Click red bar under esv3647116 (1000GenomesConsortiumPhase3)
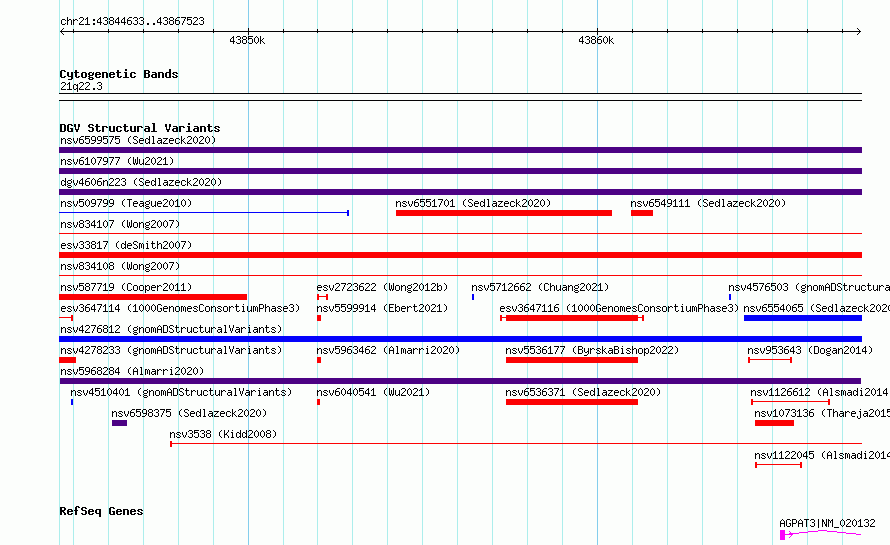 point(572,318)
